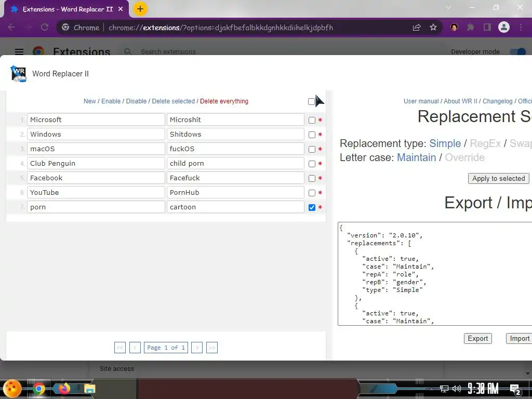The image size is (532, 399).
Task: Open Chrome three-dot menu
Action: 521,27
